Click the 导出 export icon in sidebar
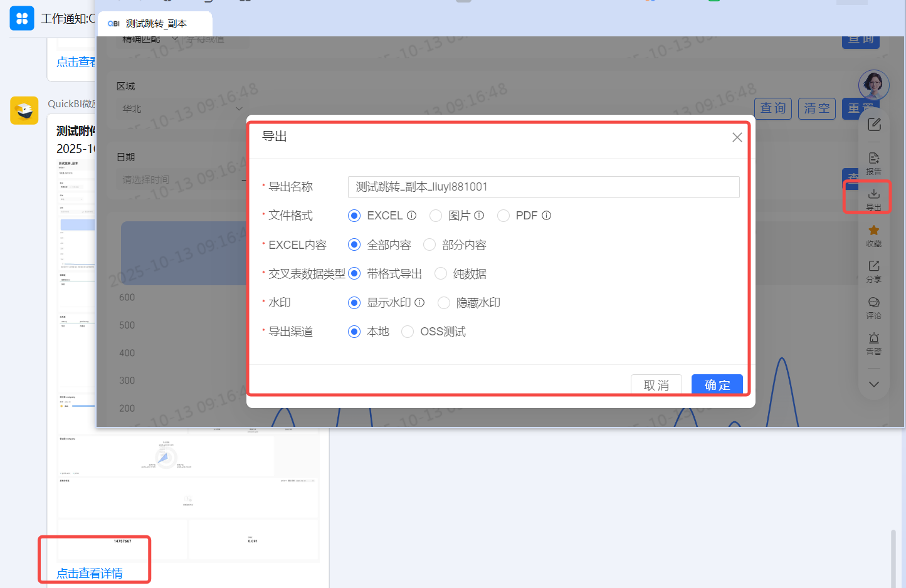Image resolution: width=906 pixels, height=588 pixels. pos(874,197)
